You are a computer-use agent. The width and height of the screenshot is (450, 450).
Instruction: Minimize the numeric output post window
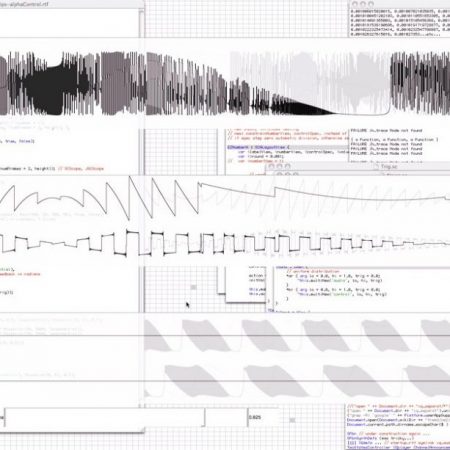pyautogui.click(x=363, y=4)
